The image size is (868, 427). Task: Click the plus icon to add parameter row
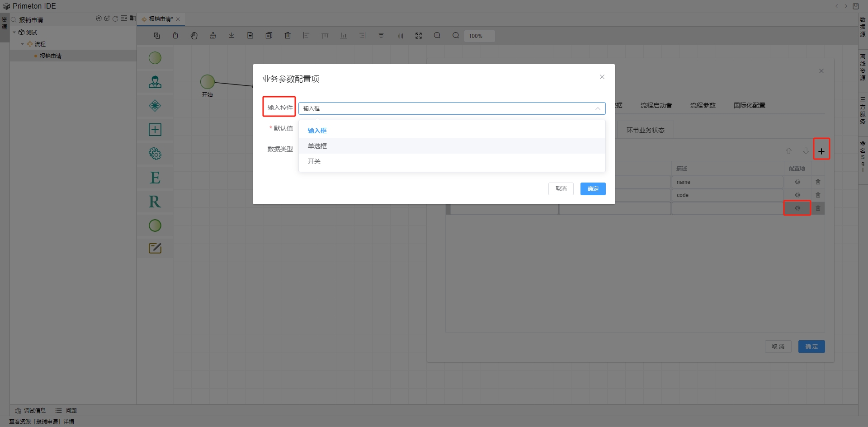pos(821,151)
